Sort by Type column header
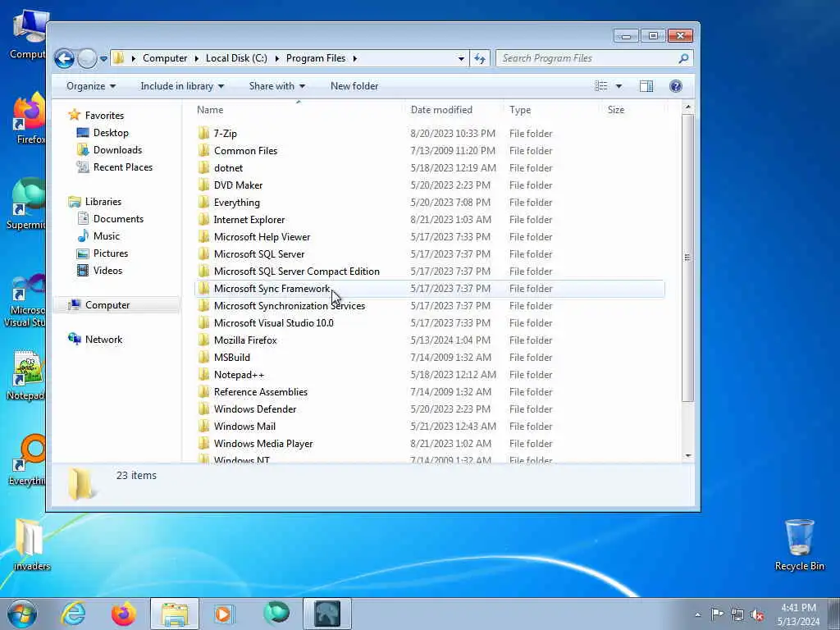The image size is (840, 630). click(519, 110)
